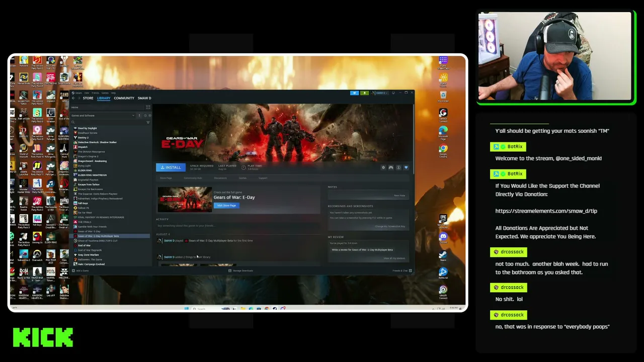Open the Games menu in Steam
Image resolution: width=644 pixels, height=362 pixels.
pos(105,93)
